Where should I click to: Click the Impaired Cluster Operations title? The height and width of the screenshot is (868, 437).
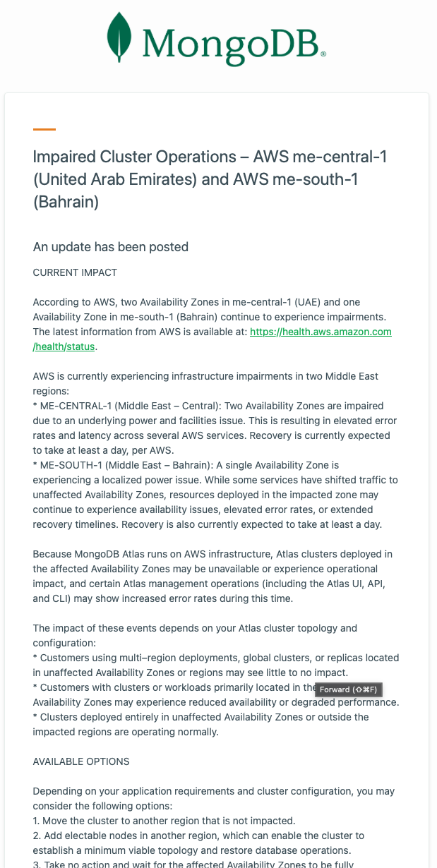[210, 179]
